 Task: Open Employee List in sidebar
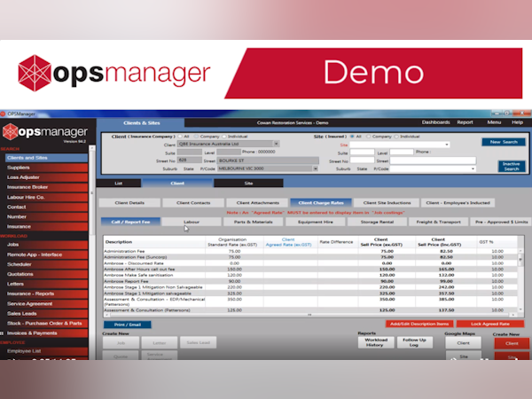coord(46,351)
